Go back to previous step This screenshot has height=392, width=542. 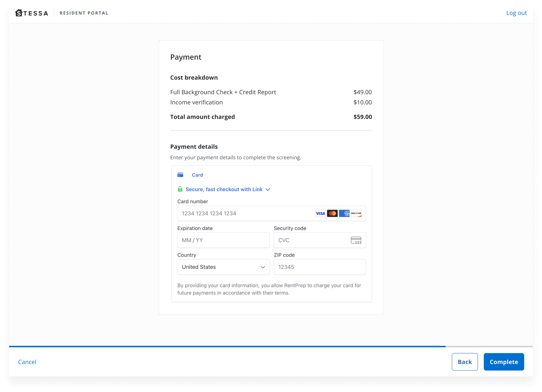coord(465,362)
